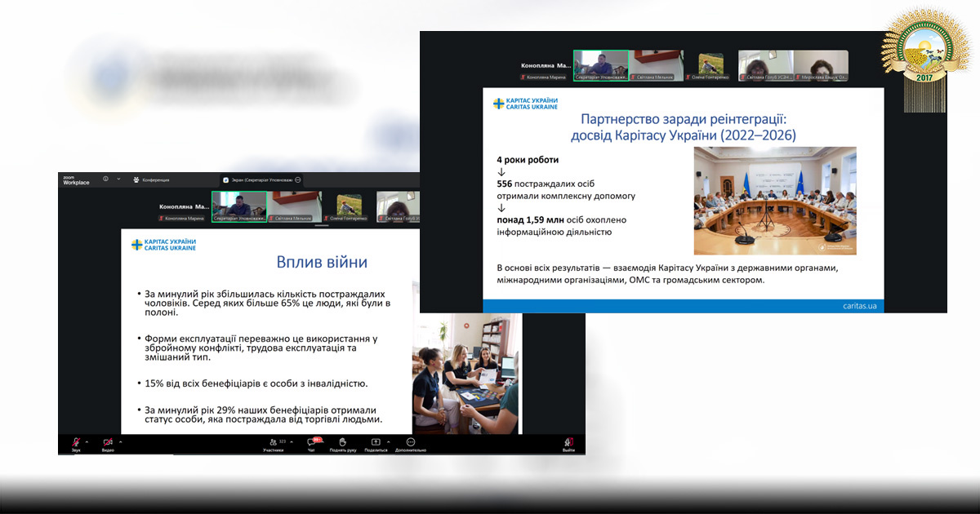Select Мирослава Бащук video tile in right window
Image resolution: width=980 pixels, height=514 pixels.
[821, 65]
